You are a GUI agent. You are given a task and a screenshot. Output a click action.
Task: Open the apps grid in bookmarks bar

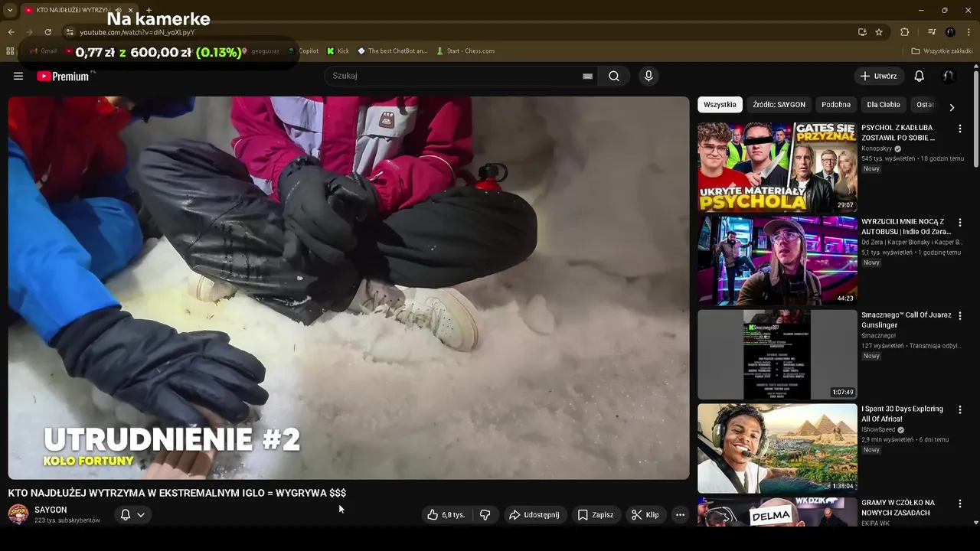coord(10,51)
